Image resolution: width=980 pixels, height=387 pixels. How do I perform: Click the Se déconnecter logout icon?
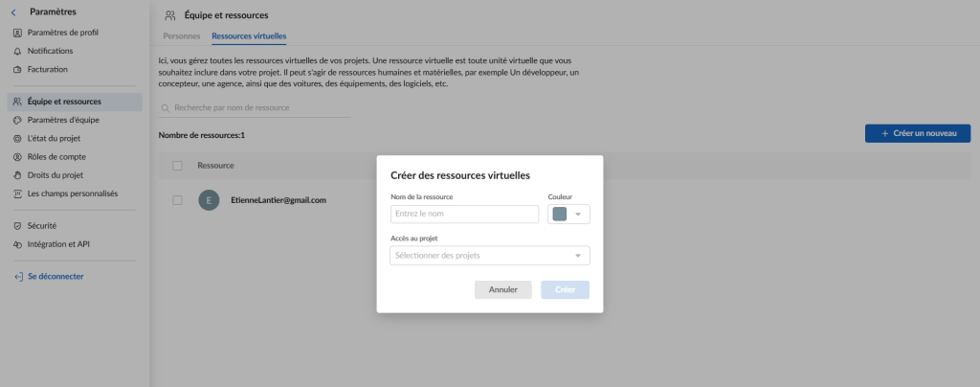tap(18, 276)
